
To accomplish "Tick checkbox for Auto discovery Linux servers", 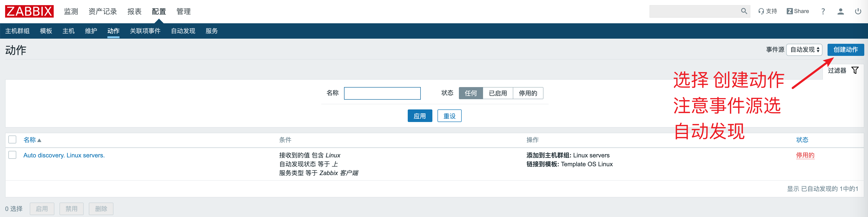I will point(13,155).
